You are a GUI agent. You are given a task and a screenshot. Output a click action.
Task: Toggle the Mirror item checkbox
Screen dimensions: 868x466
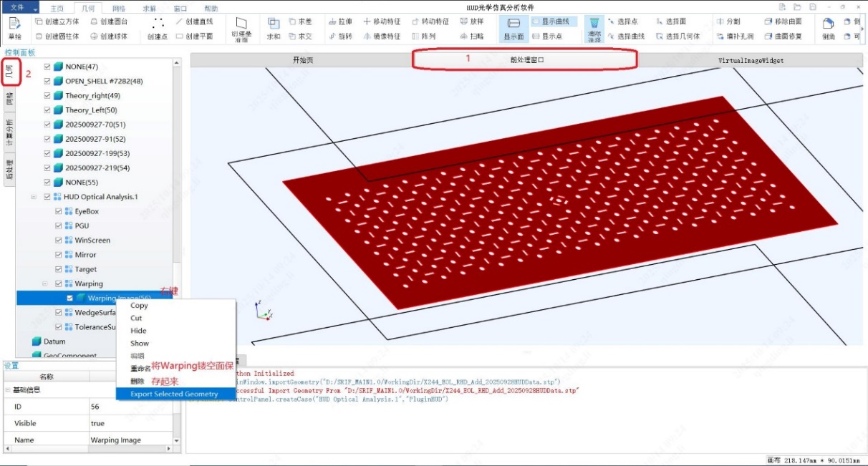[59, 255]
